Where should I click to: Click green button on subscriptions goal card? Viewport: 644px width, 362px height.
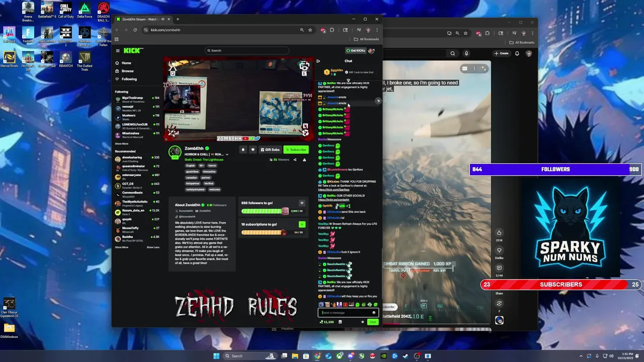(302, 224)
